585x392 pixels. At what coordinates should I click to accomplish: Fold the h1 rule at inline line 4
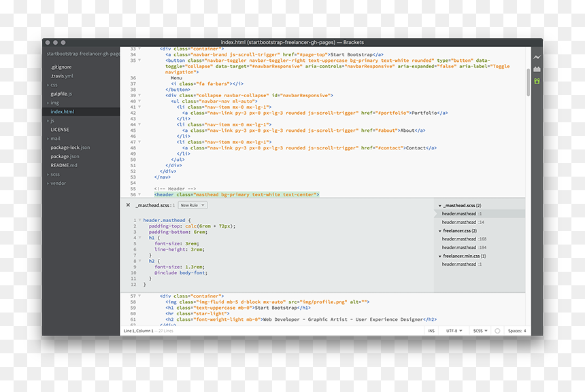point(140,238)
